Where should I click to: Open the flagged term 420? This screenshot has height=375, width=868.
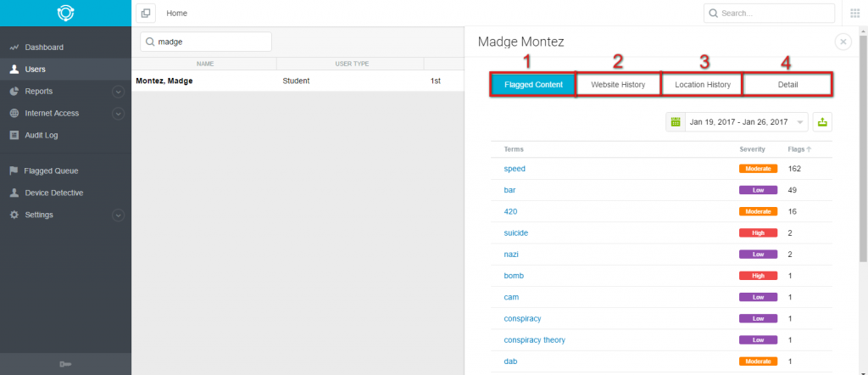[x=510, y=211]
